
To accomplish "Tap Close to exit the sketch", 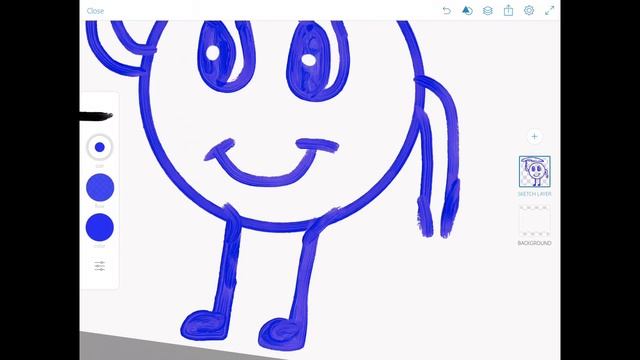I will pos(95,11).
